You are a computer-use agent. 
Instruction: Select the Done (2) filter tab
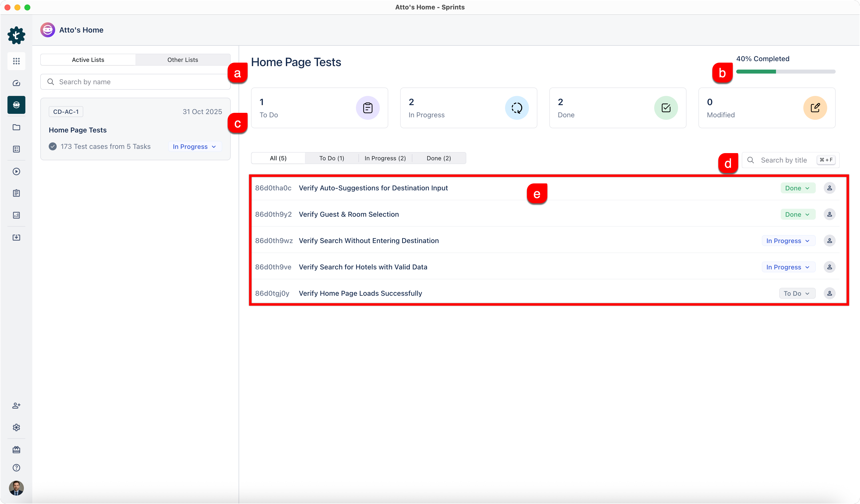438,158
